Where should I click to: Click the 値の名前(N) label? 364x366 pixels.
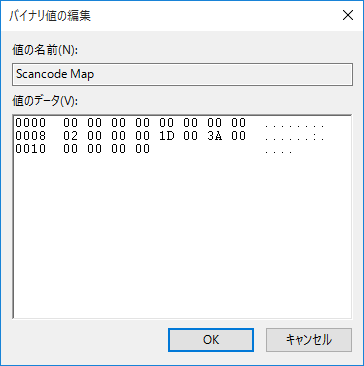tap(45, 51)
